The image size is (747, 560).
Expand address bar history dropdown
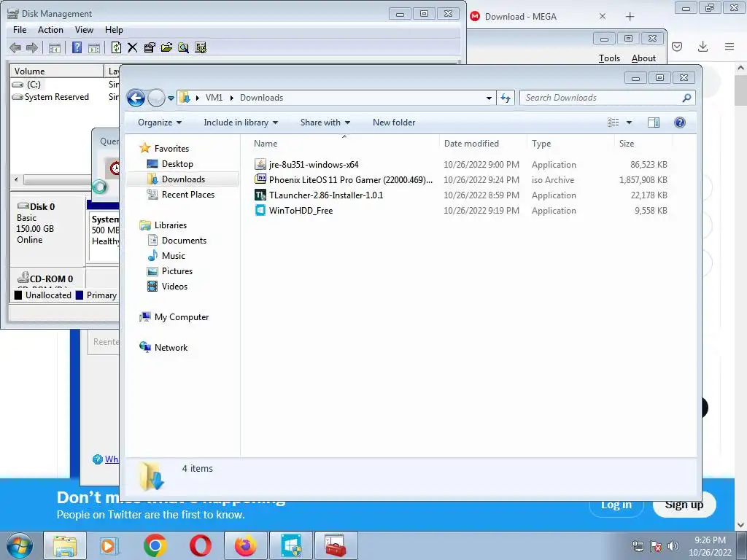click(489, 98)
